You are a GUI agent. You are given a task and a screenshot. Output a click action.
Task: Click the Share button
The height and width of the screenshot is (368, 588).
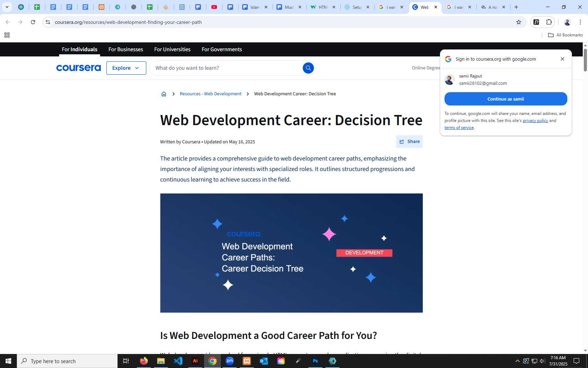pos(409,142)
